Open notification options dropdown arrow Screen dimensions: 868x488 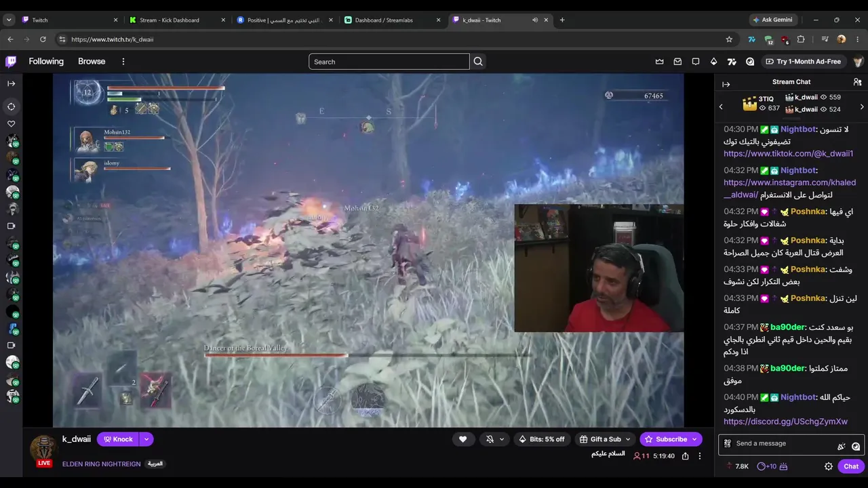click(502, 439)
